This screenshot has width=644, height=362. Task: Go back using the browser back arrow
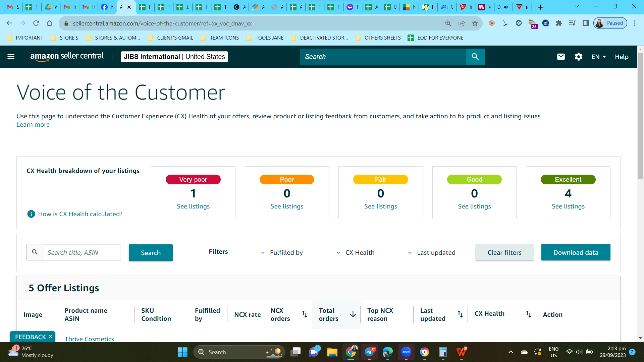pos(9,23)
